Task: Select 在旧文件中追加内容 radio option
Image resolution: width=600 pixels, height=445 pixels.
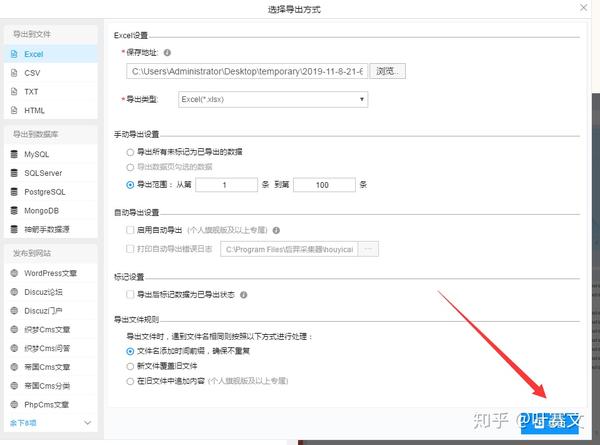Action: tap(130, 381)
